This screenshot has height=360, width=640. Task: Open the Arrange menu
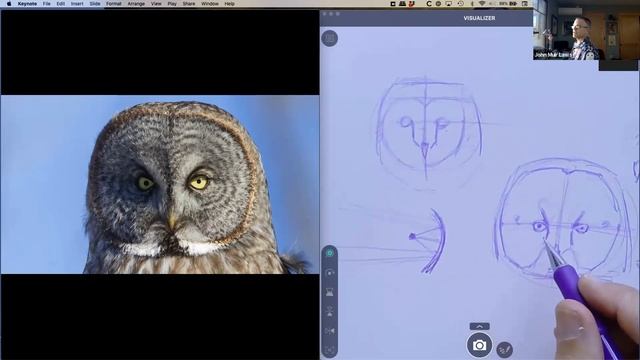[x=136, y=4]
